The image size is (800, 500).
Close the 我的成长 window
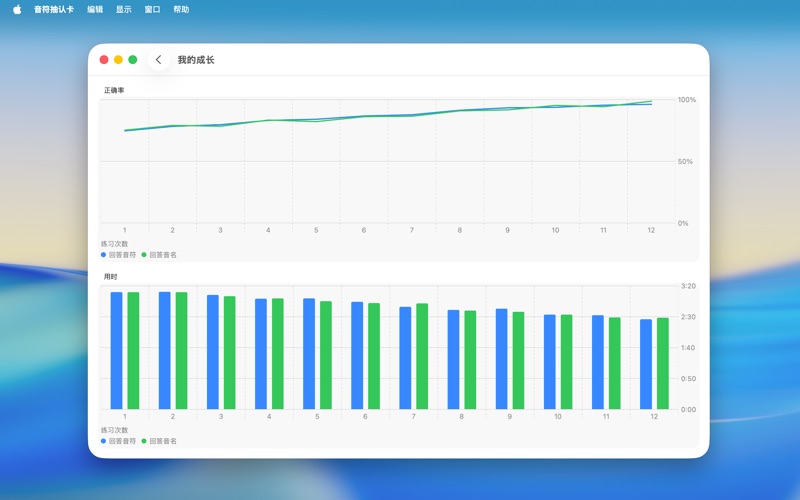(x=104, y=60)
